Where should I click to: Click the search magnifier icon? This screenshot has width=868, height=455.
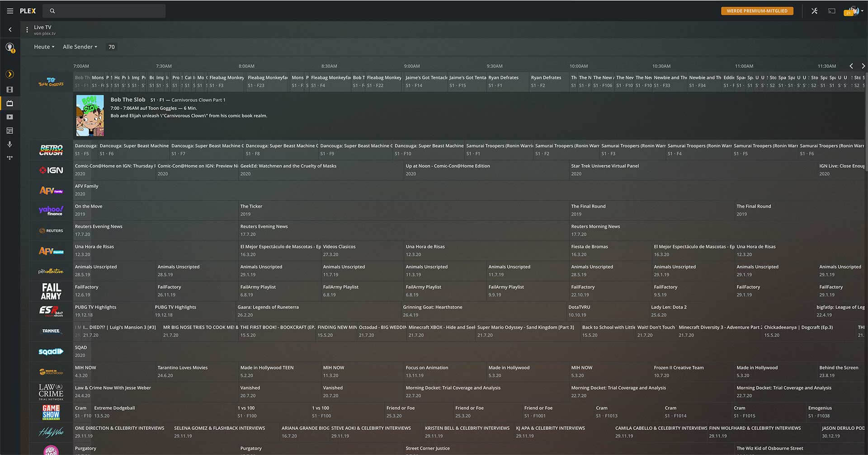point(52,11)
